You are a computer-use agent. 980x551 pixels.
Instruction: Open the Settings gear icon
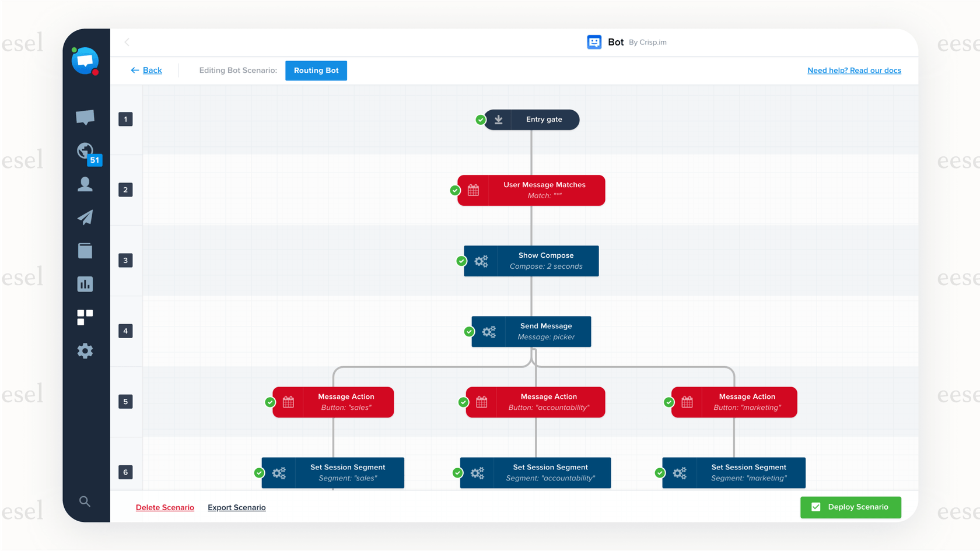pos(85,351)
